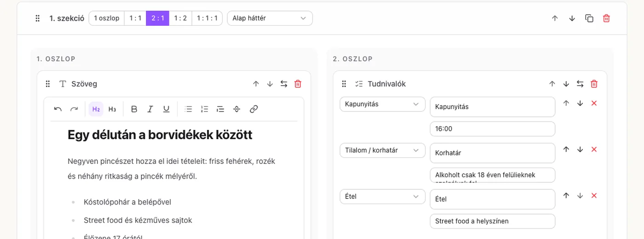
Task: Move section 1. szekció up
Action: tap(555, 18)
